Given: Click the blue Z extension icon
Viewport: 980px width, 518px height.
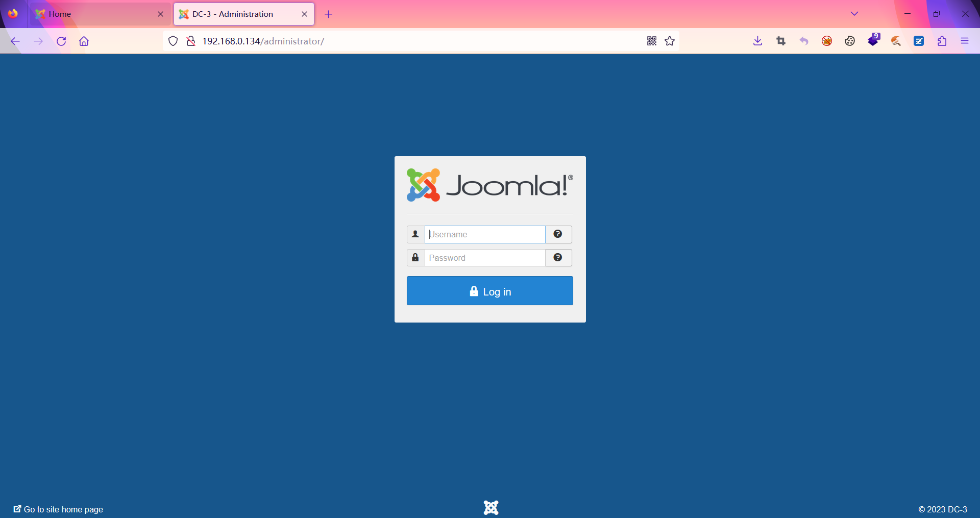Looking at the screenshot, I should [x=919, y=41].
